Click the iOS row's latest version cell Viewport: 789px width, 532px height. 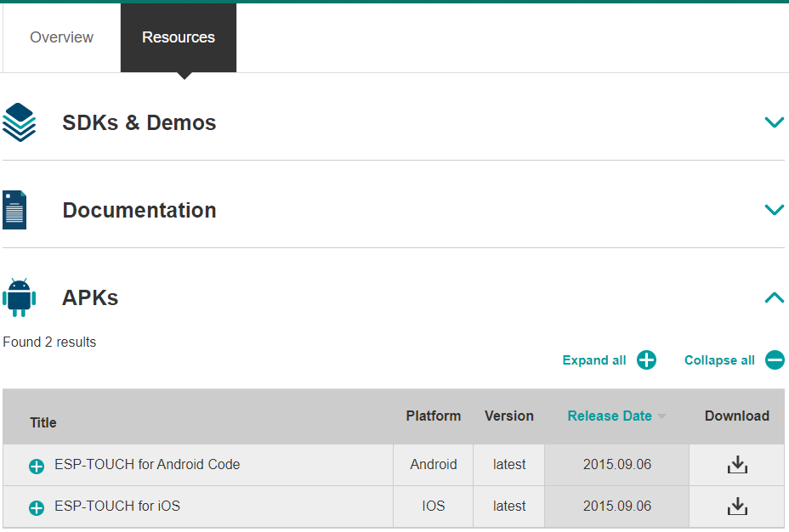click(x=509, y=506)
